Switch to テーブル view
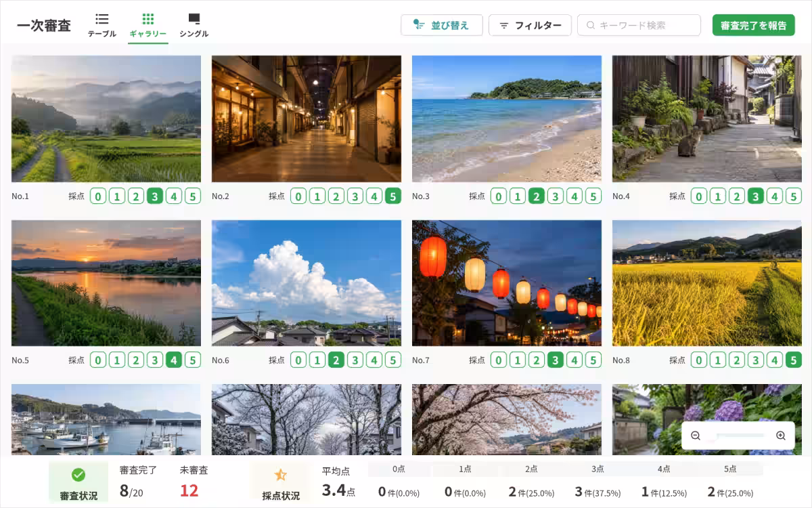Viewport: 812px width, 508px height. pyautogui.click(x=101, y=25)
